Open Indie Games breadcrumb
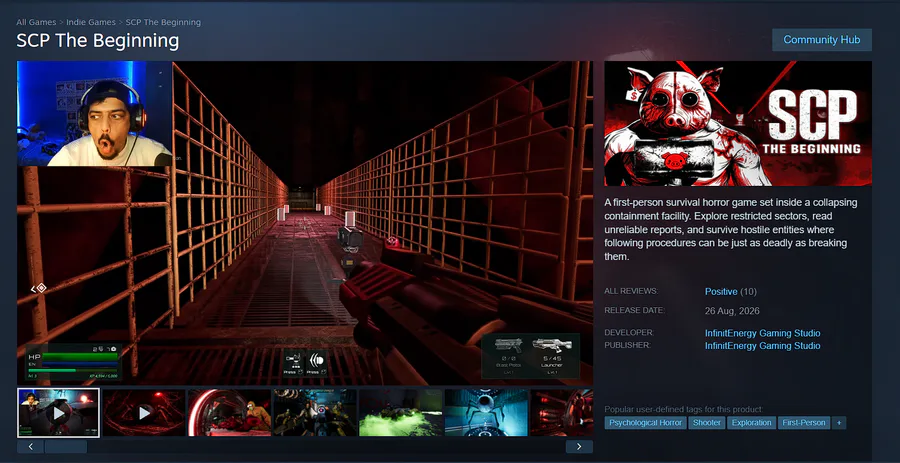The height and width of the screenshot is (463, 900). [91, 22]
